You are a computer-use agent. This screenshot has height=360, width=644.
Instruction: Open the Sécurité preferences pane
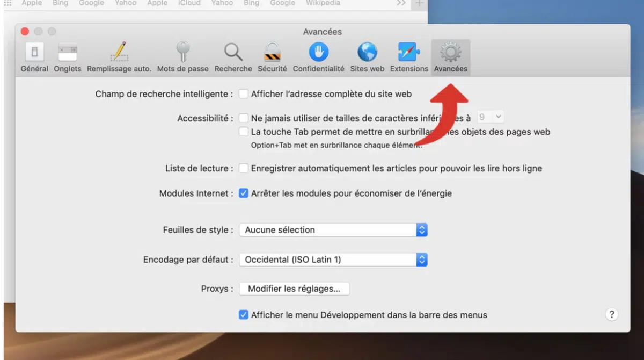click(x=272, y=57)
